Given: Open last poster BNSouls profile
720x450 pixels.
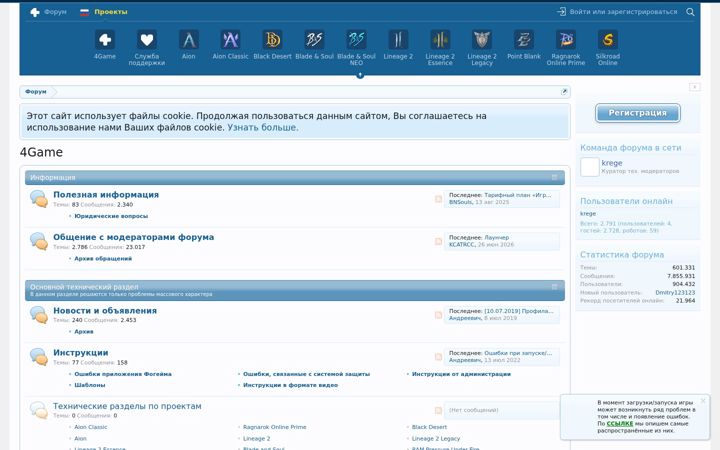Looking at the screenshot, I should coord(461,202).
